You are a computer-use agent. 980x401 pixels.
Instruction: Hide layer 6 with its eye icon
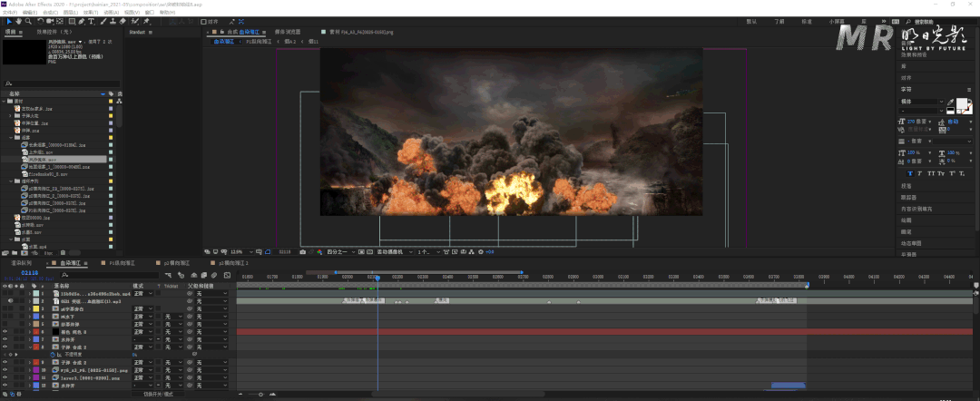point(5,332)
